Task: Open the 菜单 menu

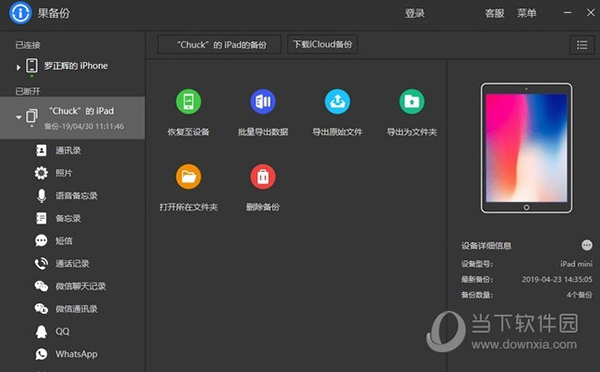Action: click(527, 13)
